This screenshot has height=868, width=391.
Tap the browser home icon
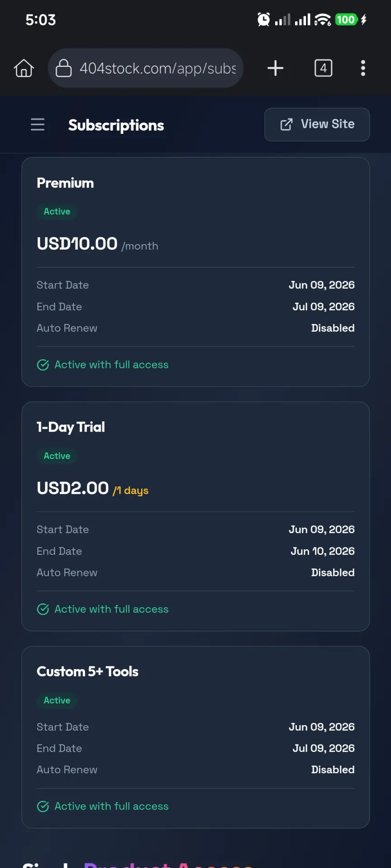coord(24,68)
